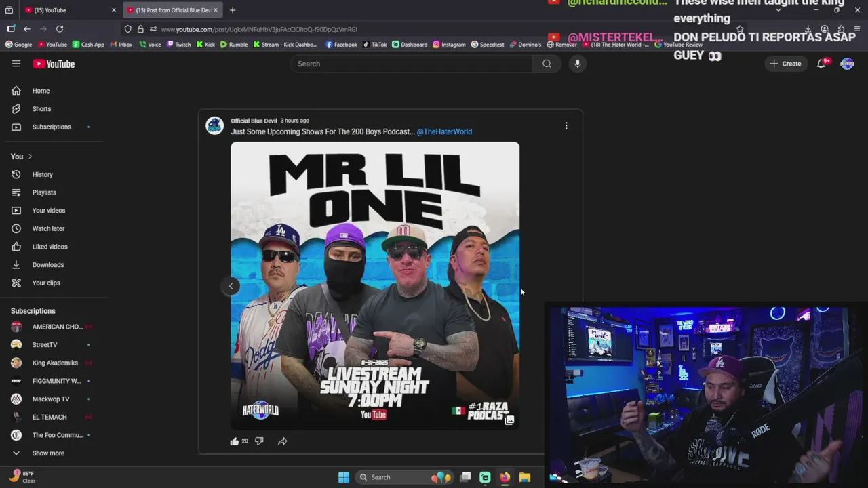Open King Akademiks subscription channel
868x488 pixels.
coord(54,363)
